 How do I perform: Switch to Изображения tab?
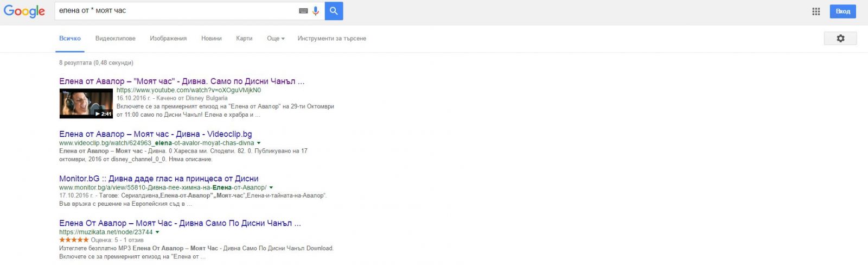pyautogui.click(x=168, y=39)
